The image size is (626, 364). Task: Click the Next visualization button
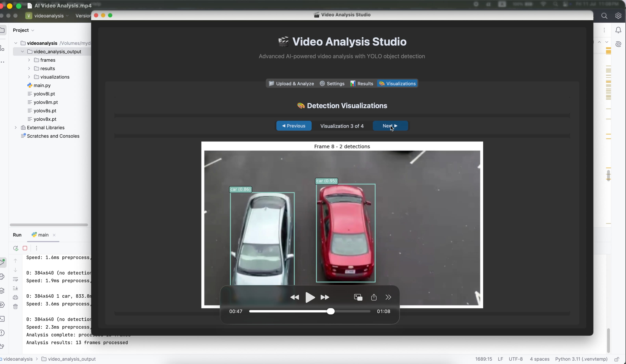point(390,126)
